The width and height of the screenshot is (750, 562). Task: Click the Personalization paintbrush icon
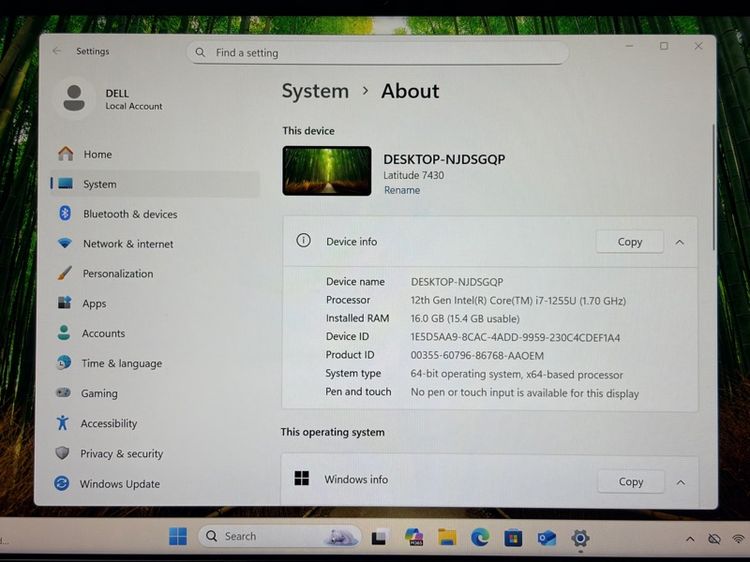tap(64, 273)
